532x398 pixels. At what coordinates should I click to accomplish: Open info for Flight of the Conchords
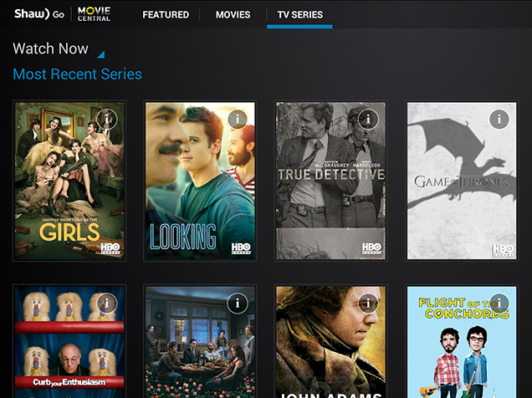pyautogui.click(x=499, y=303)
